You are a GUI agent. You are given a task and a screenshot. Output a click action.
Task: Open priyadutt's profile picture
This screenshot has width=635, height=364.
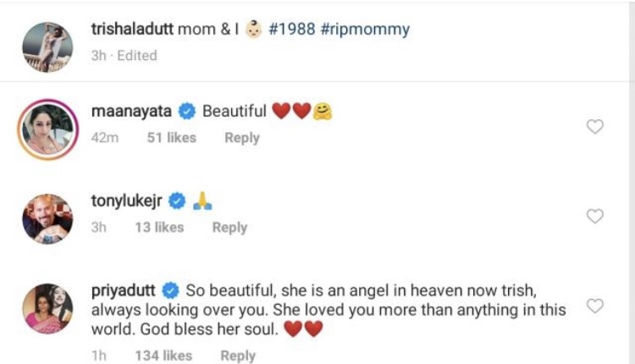pos(47,307)
